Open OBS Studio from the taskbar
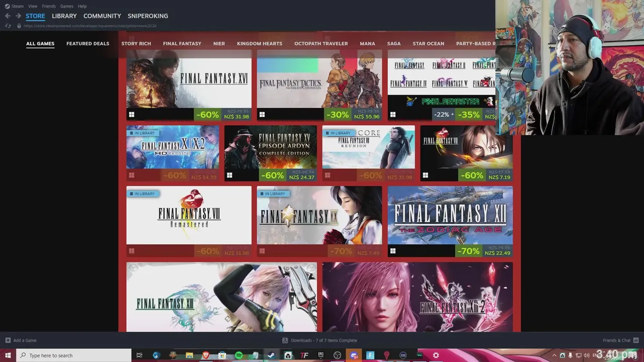 [x=337, y=355]
